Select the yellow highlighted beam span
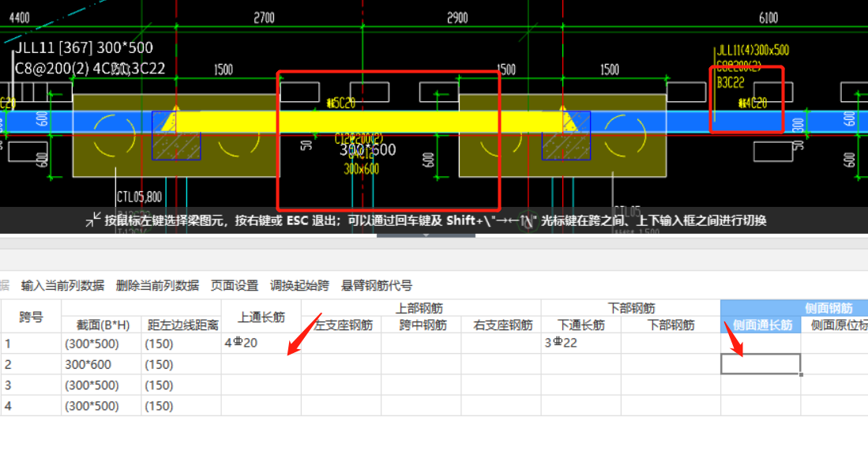This screenshot has width=868, height=462. pyautogui.click(x=368, y=122)
